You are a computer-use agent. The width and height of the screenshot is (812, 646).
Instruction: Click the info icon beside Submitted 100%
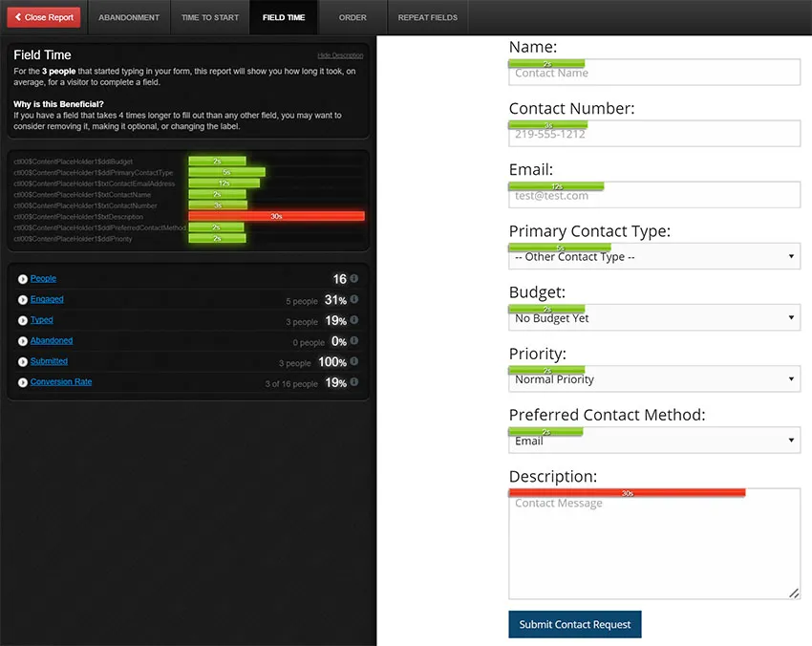click(354, 362)
